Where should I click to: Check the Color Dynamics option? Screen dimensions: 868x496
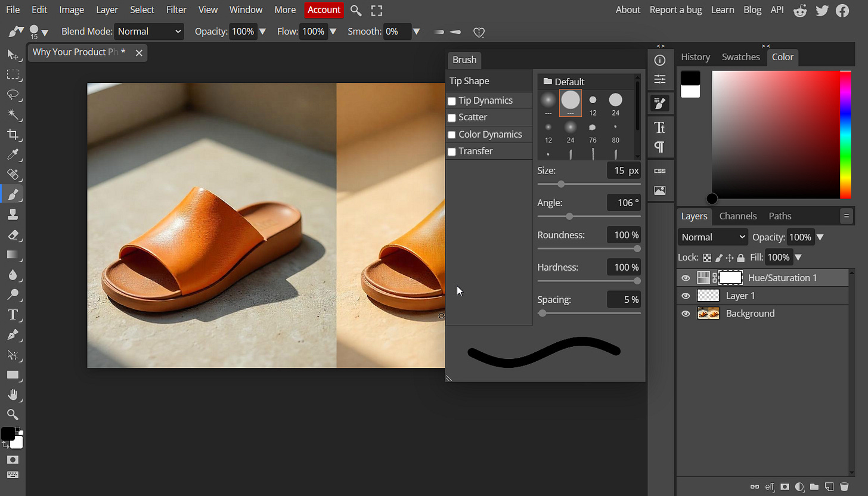[451, 134]
